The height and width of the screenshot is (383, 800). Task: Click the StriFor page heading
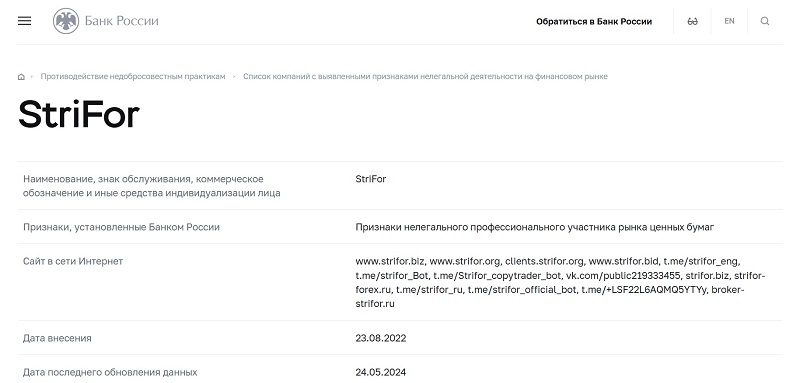coord(79,115)
